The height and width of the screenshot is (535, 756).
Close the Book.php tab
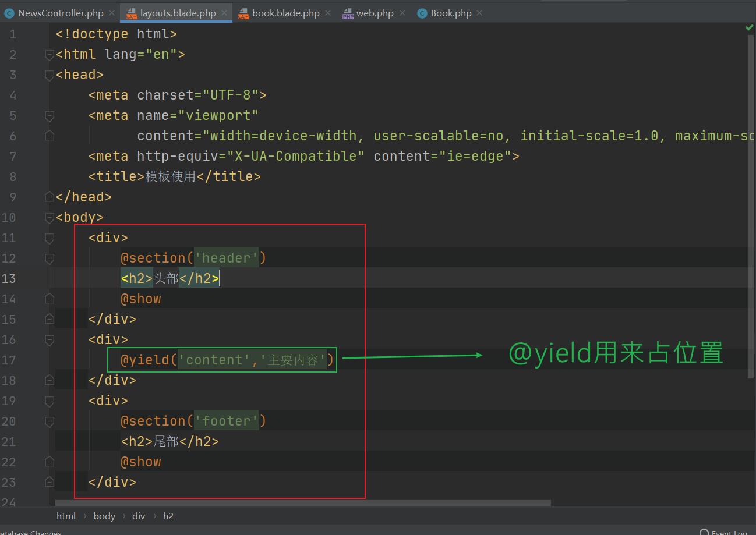[x=479, y=13]
